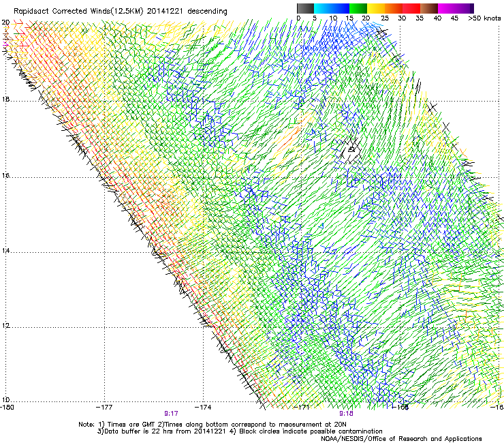
Task: Click the green 15-20 knots legend swatch
Action: (358, 8)
